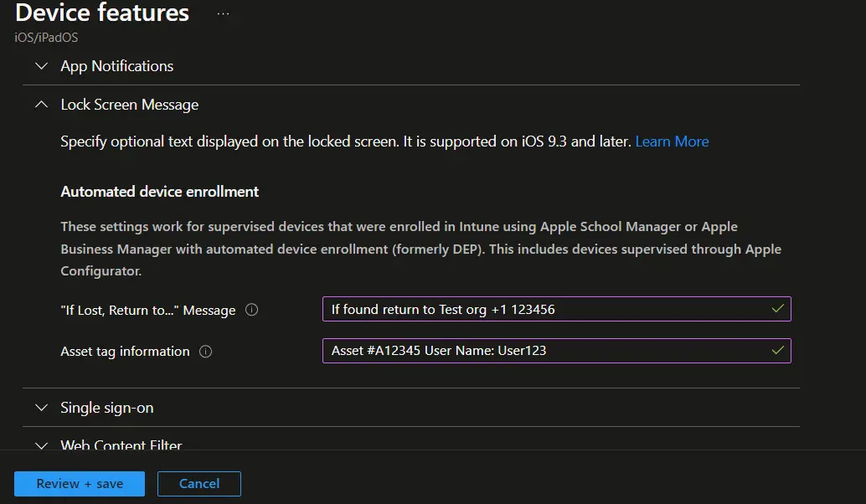Image resolution: width=866 pixels, height=504 pixels.
Task: Click the Review + save button
Action: click(x=79, y=483)
